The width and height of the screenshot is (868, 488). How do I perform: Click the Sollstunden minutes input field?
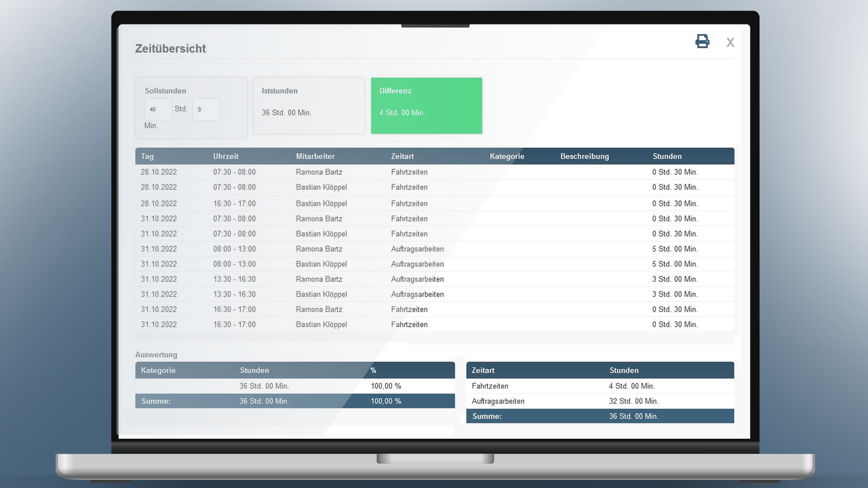(x=207, y=109)
